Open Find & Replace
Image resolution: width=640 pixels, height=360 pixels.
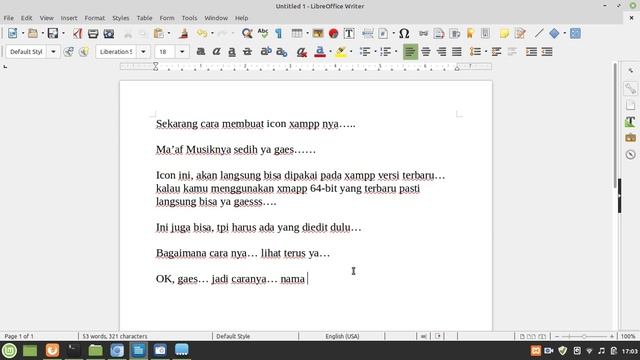tap(247, 33)
